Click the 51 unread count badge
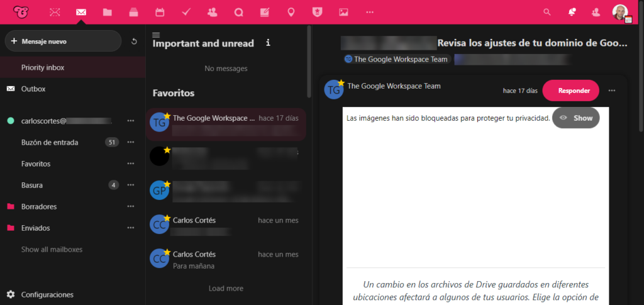Screen dimensions: 644x305 pos(112,143)
